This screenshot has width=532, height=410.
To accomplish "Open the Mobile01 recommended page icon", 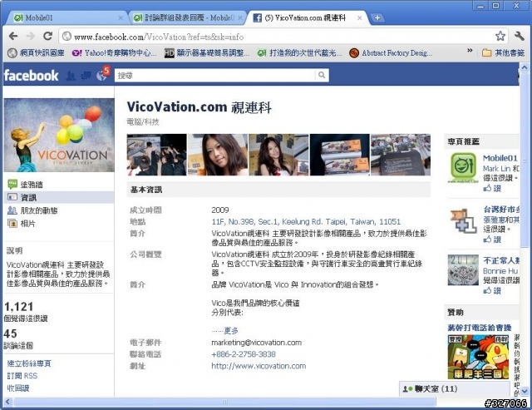I will pyautogui.click(x=464, y=167).
